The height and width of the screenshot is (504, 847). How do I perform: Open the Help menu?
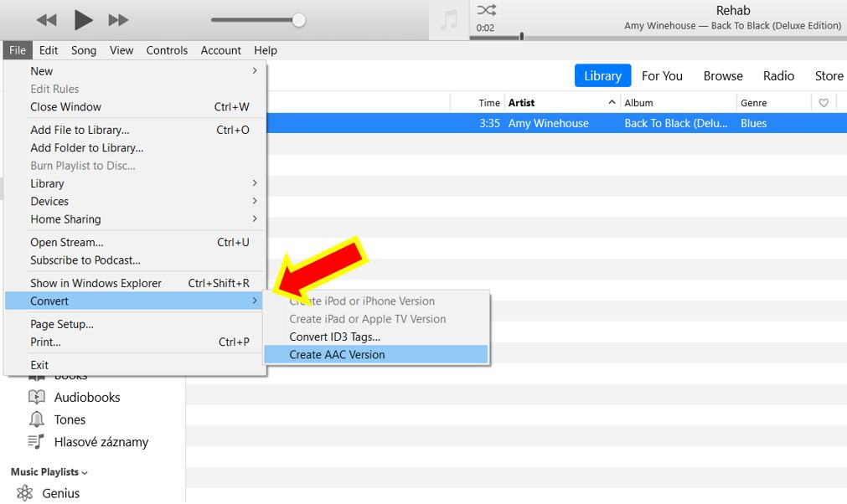coord(266,50)
